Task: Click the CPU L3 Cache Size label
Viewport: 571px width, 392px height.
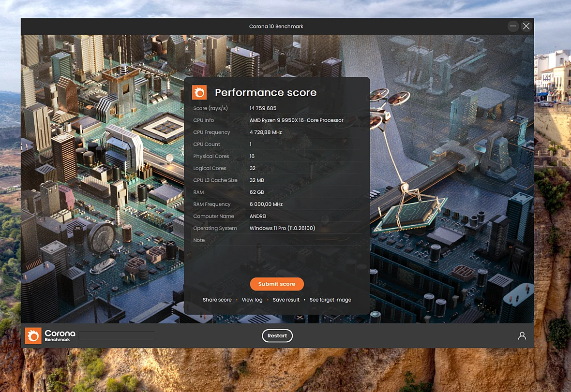Action: click(215, 180)
